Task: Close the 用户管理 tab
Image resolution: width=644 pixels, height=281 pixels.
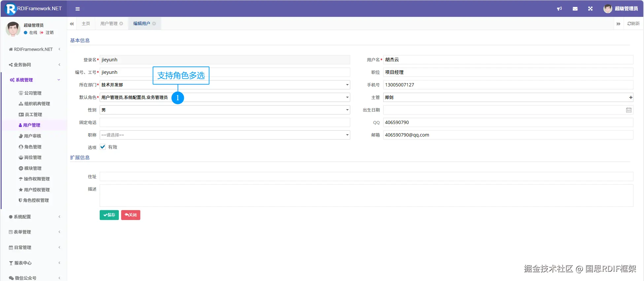Action: coord(121,23)
